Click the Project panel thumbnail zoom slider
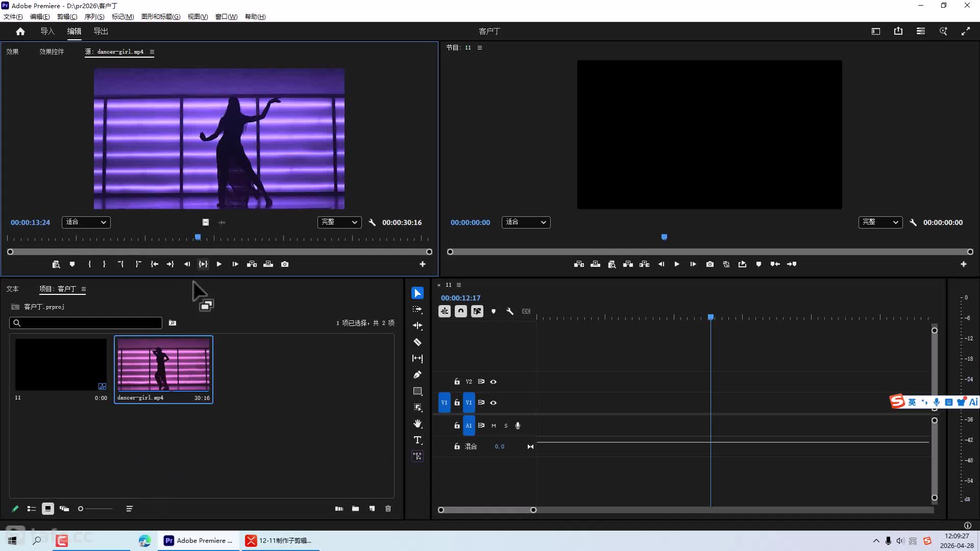 96,509
